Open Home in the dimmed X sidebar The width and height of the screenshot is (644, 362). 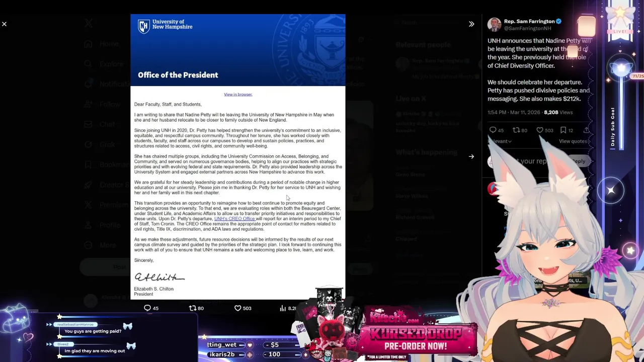(x=109, y=44)
